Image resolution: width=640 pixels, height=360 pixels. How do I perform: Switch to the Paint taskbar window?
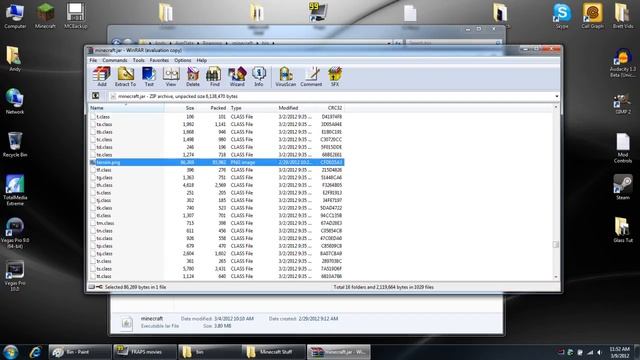[80, 352]
